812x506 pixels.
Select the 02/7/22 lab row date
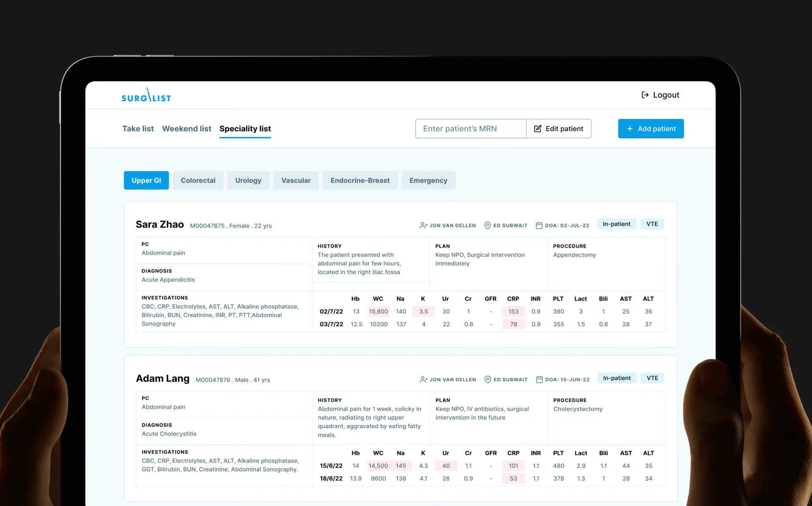tap(331, 312)
